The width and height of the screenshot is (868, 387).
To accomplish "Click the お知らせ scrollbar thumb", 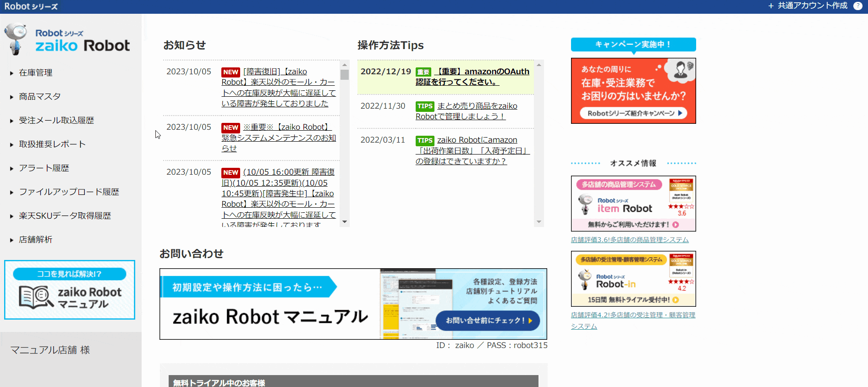I will [x=345, y=74].
